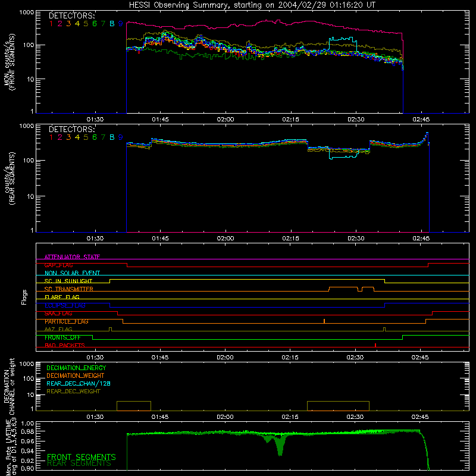Click the short spike on the PARTICLE_FLAG line
476x476 pixels.
pos(324,321)
